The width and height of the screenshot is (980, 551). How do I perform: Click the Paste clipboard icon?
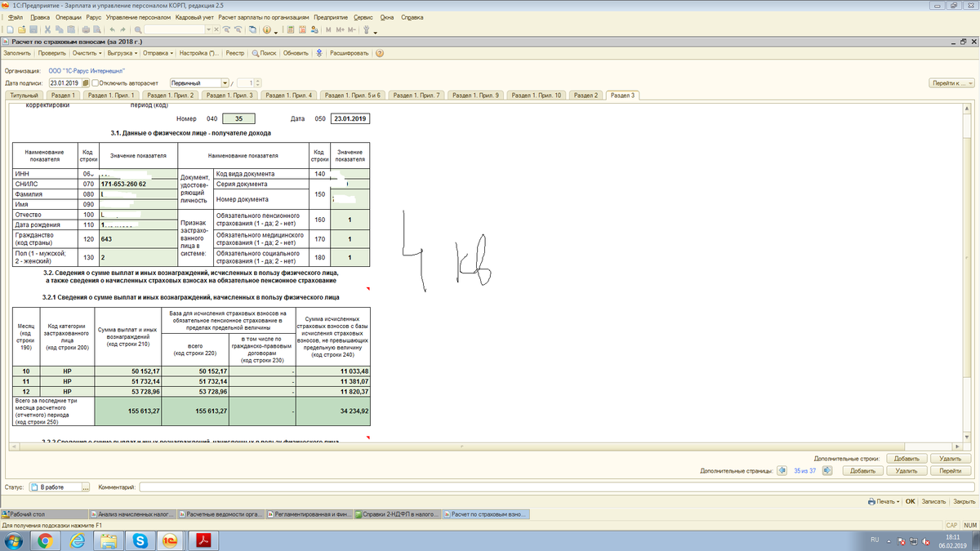point(70,29)
